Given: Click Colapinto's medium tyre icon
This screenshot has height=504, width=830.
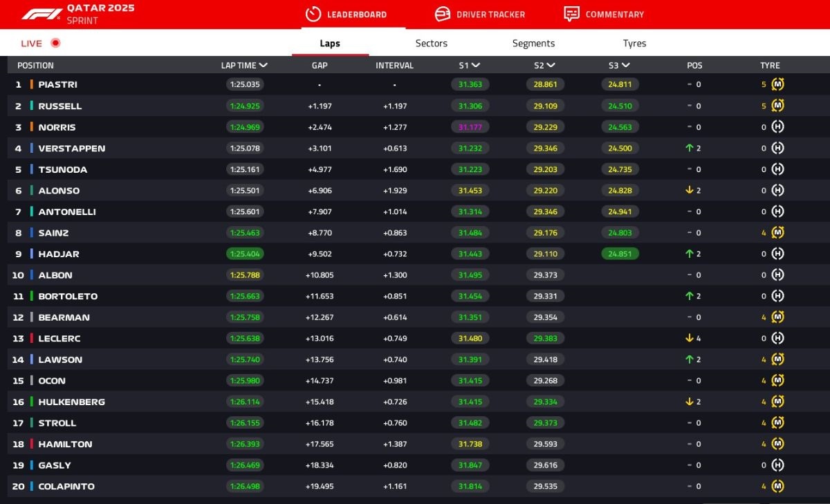Looking at the screenshot, I should click(x=777, y=486).
